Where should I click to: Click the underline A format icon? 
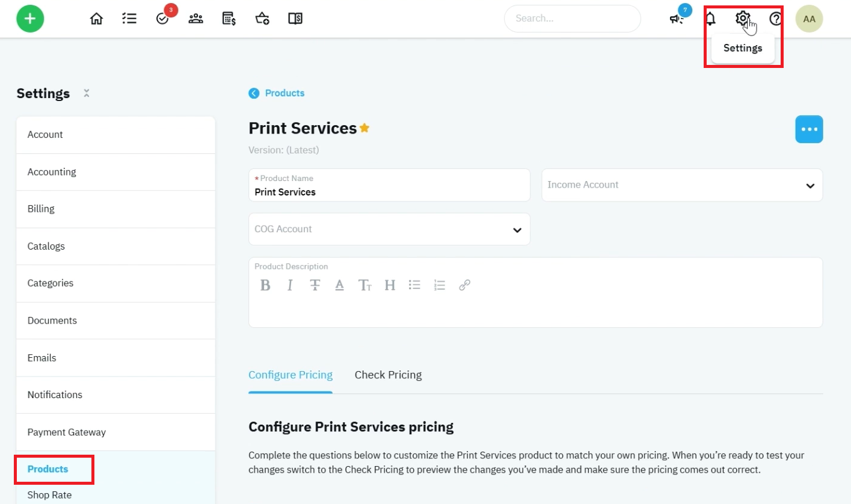tap(339, 285)
